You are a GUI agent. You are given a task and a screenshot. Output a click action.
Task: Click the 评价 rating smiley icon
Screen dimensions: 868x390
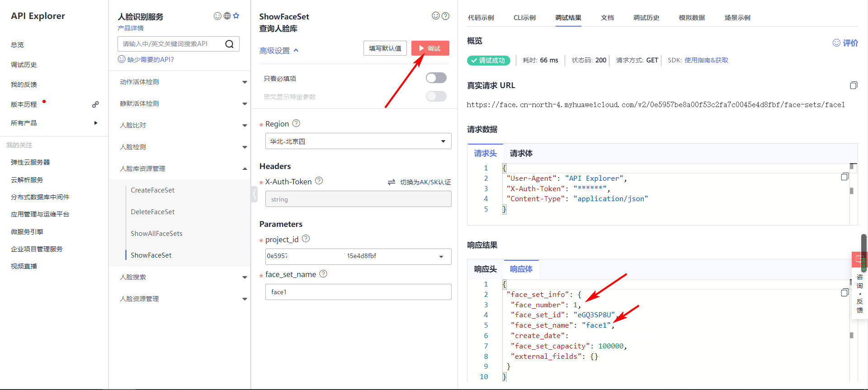(x=836, y=43)
